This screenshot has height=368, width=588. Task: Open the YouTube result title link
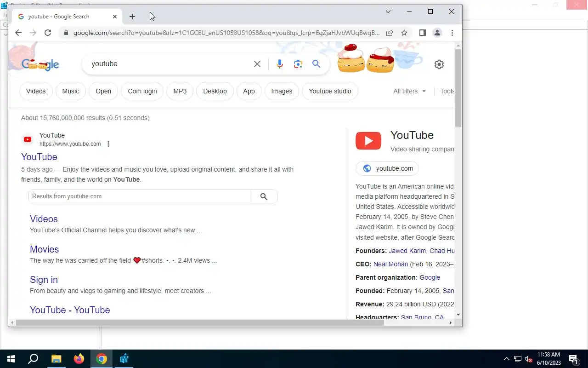[x=39, y=157]
